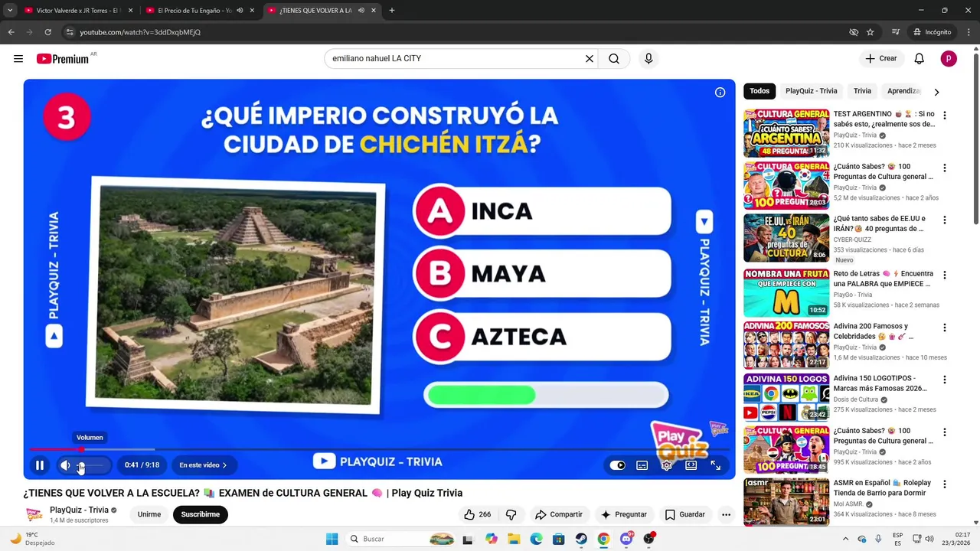Open options for Reto de Letras video

pos(945,275)
